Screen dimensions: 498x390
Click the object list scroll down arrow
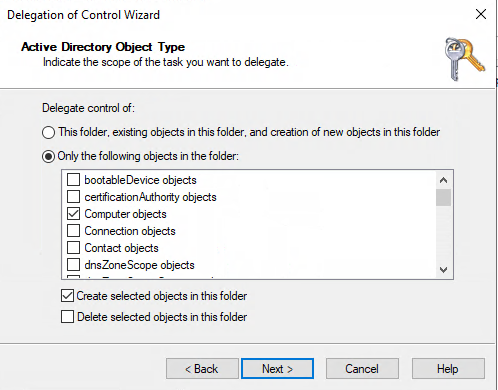pyautogui.click(x=443, y=269)
